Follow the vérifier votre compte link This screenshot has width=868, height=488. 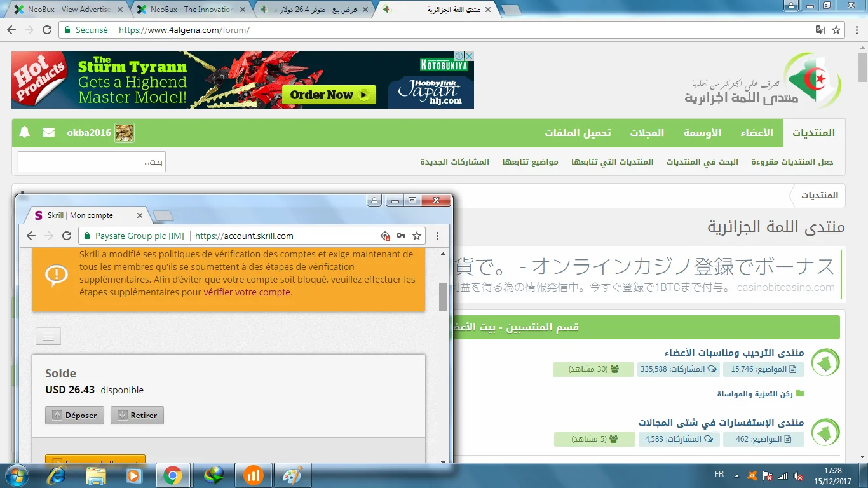247,292
